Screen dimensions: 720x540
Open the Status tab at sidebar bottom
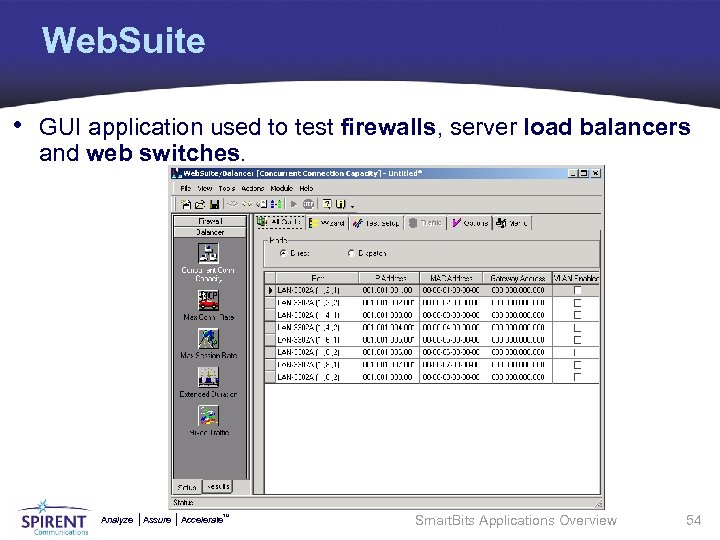[x=187, y=487]
